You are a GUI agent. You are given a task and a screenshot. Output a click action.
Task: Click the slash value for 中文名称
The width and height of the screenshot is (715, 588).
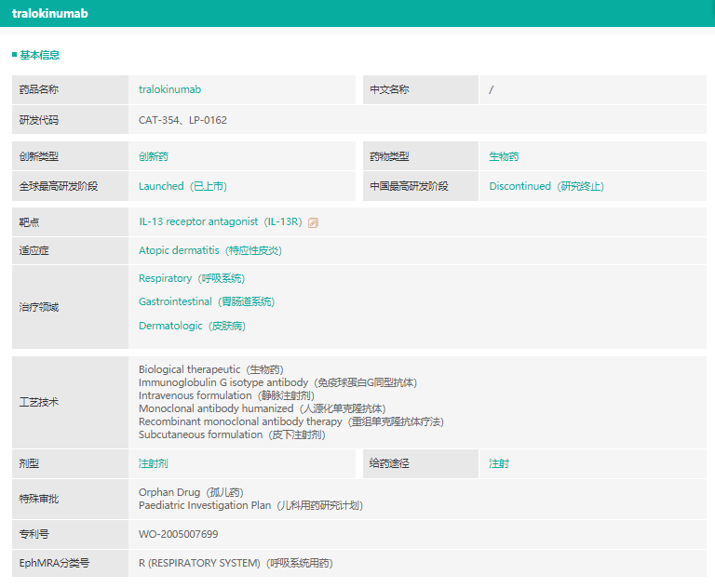pyautogui.click(x=492, y=90)
